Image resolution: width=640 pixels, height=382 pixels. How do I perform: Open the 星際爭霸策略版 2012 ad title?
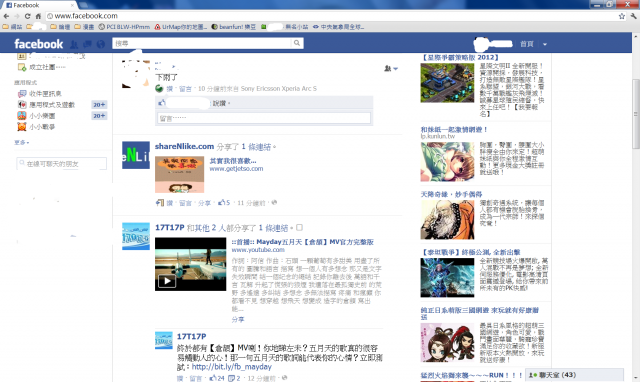460,58
